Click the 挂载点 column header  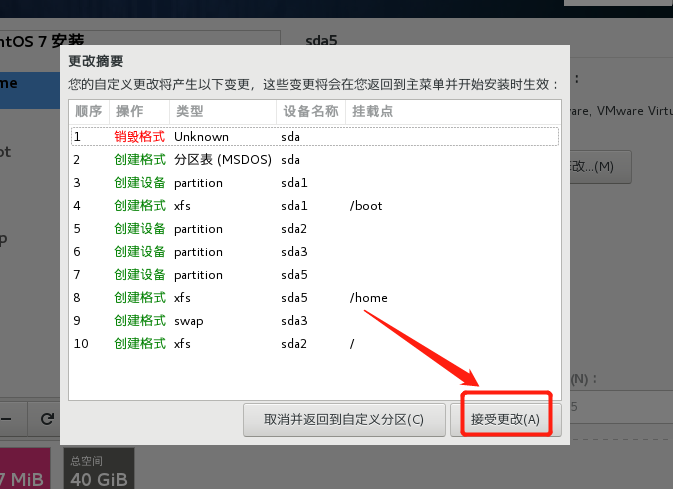coord(453,112)
